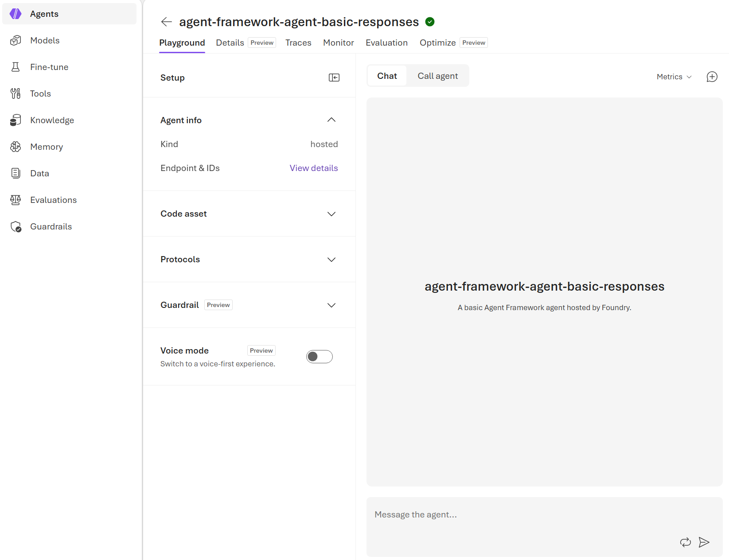
Task: Click the Message the agent input field
Action: [545, 527]
